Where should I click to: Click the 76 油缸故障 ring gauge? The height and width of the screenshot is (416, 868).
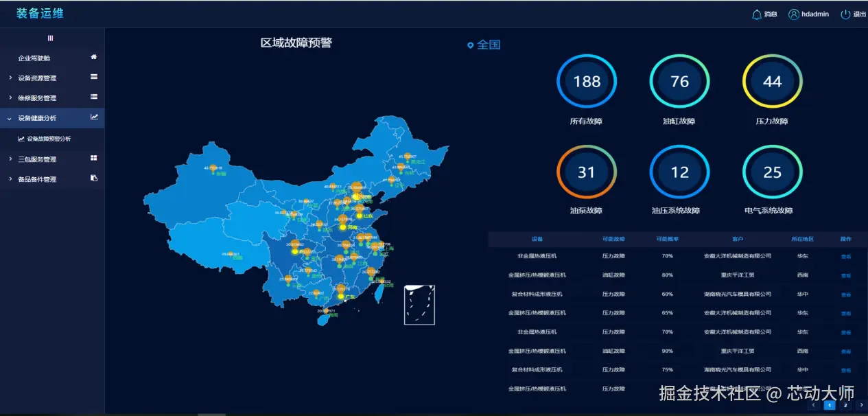(679, 82)
